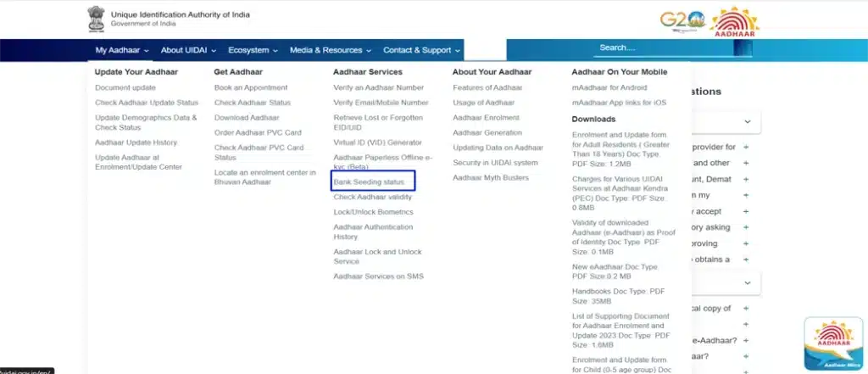
Task: Expand the Contact & Support dropdown
Action: 422,50
